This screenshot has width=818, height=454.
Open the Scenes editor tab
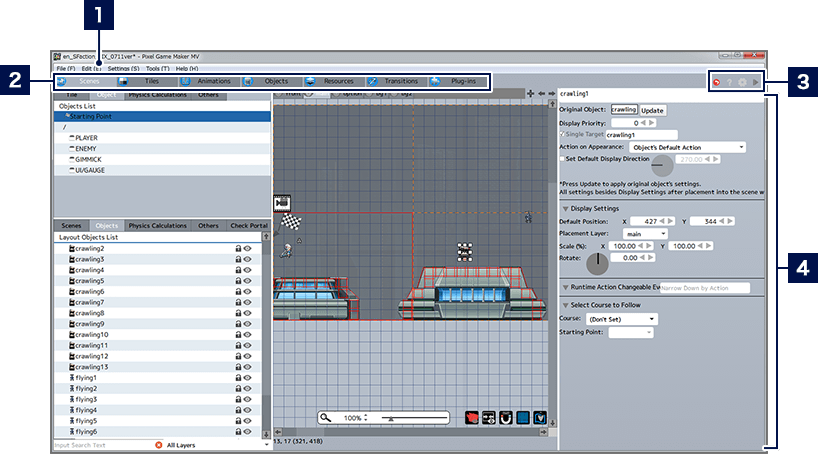[85, 81]
